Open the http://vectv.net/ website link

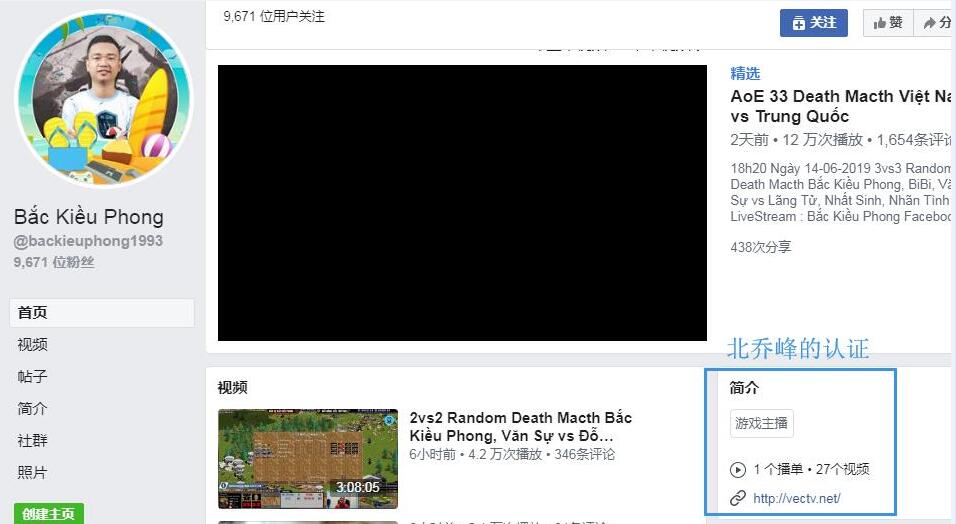click(x=796, y=498)
